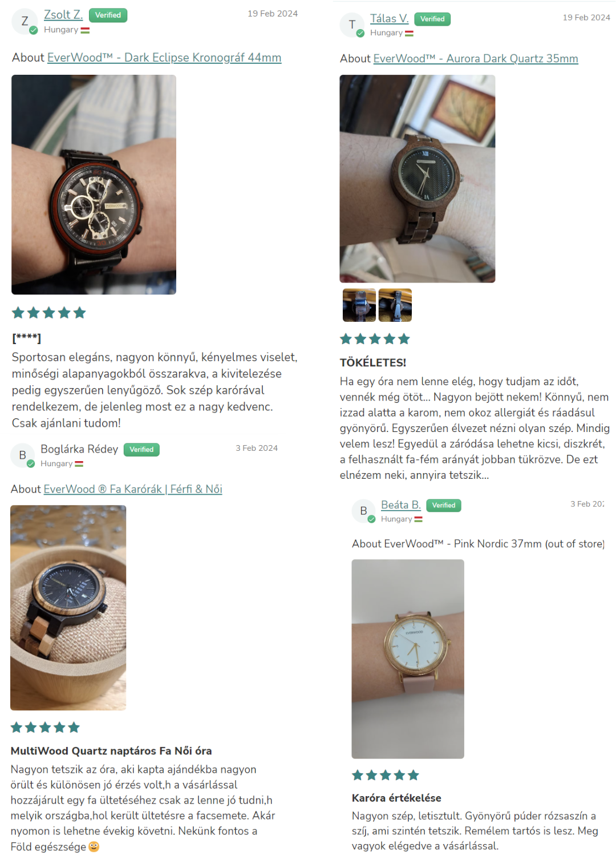Open Zsolt Z. reviewer profile link
This screenshot has height=856, width=616.
pos(63,15)
